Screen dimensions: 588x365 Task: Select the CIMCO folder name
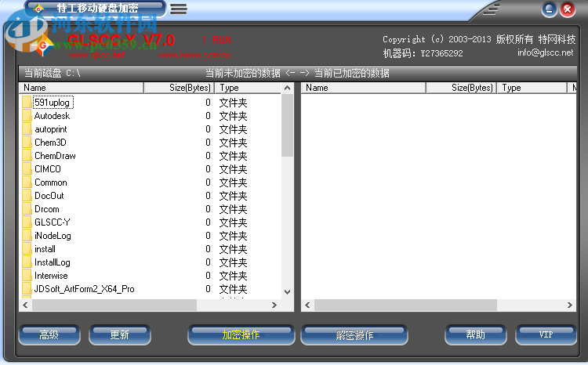click(48, 169)
